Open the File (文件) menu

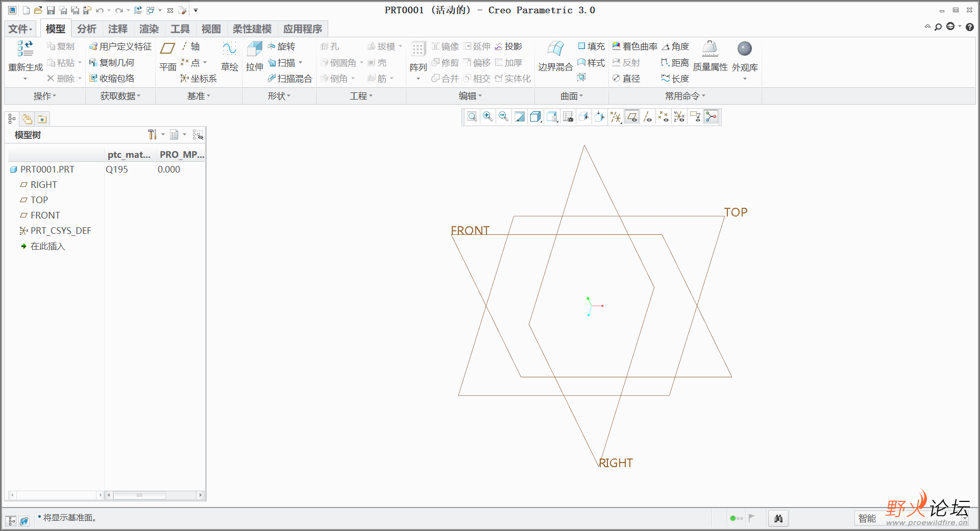pyautogui.click(x=20, y=29)
